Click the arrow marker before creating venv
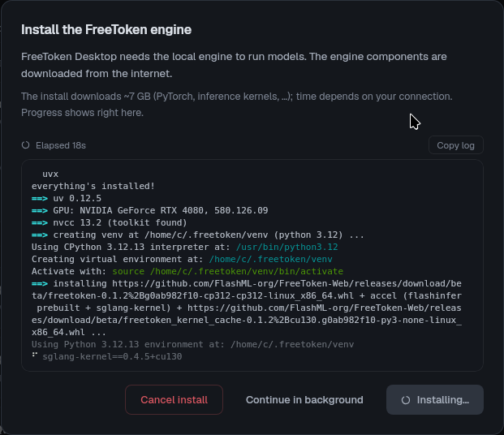This screenshot has width=504, height=435. pyautogui.click(x=40, y=235)
